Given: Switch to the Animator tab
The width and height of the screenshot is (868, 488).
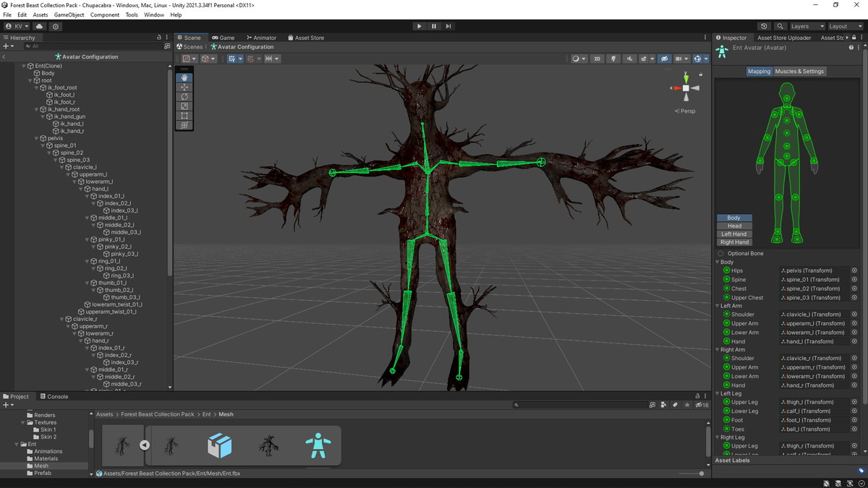Looking at the screenshot, I should pyautogui.click(x=261, y=38).
